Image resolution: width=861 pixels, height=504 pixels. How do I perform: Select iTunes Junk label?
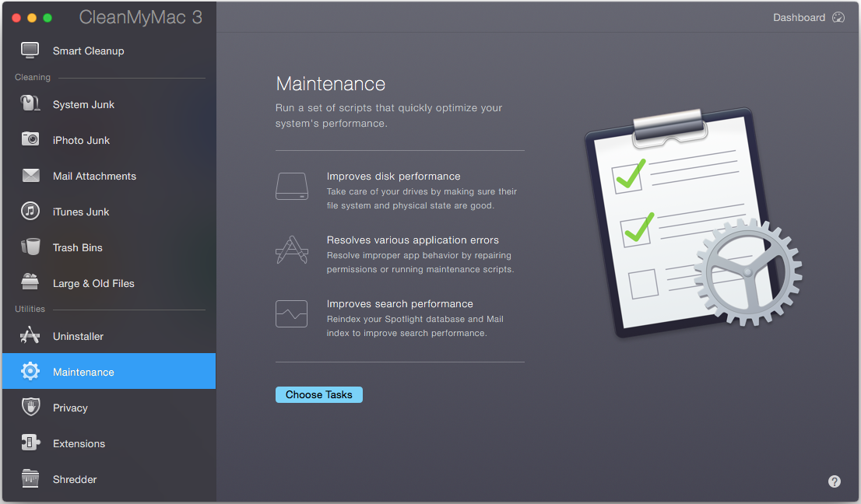[x=81, y=212]
